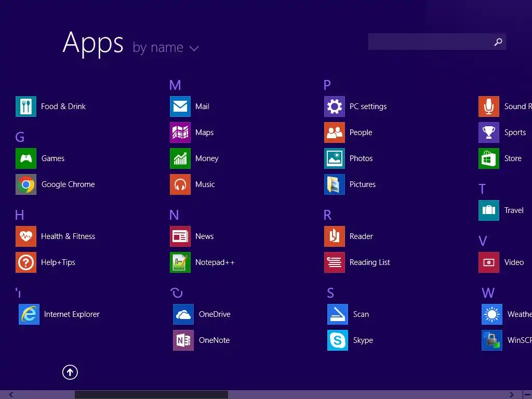Viewport: 532px width, 399px height.
Task: Launch the Scan app icon
Action: pos(338,314)
